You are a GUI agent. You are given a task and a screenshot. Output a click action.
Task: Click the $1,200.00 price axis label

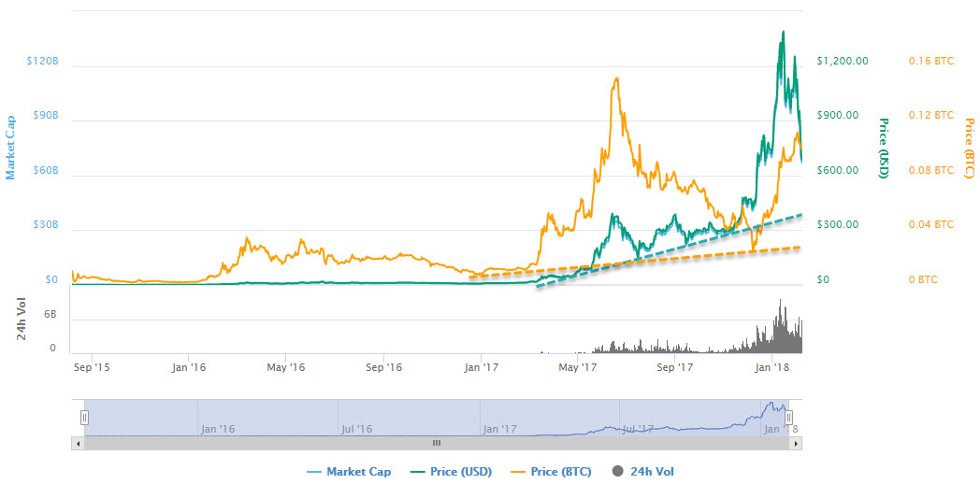[x=842, y=62]
